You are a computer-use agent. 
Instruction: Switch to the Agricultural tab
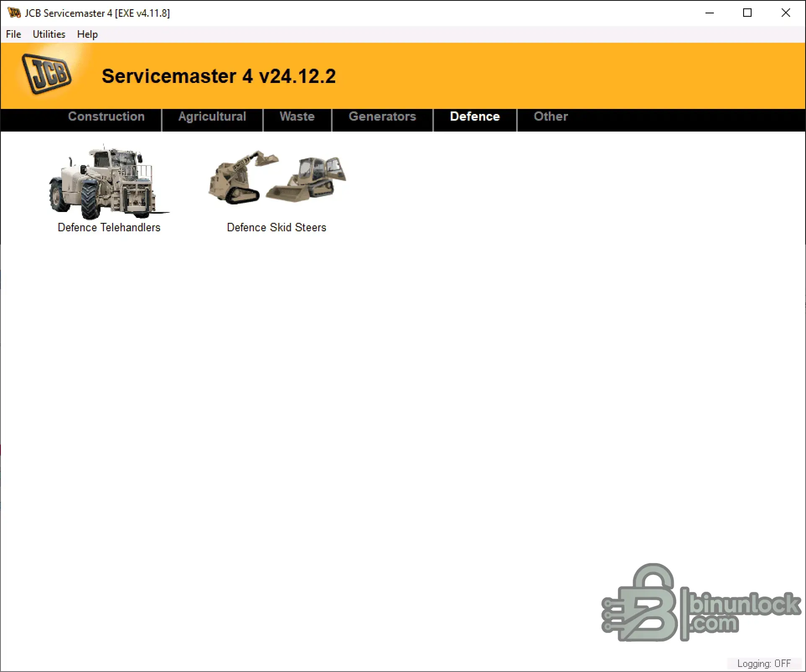point(212,116)
